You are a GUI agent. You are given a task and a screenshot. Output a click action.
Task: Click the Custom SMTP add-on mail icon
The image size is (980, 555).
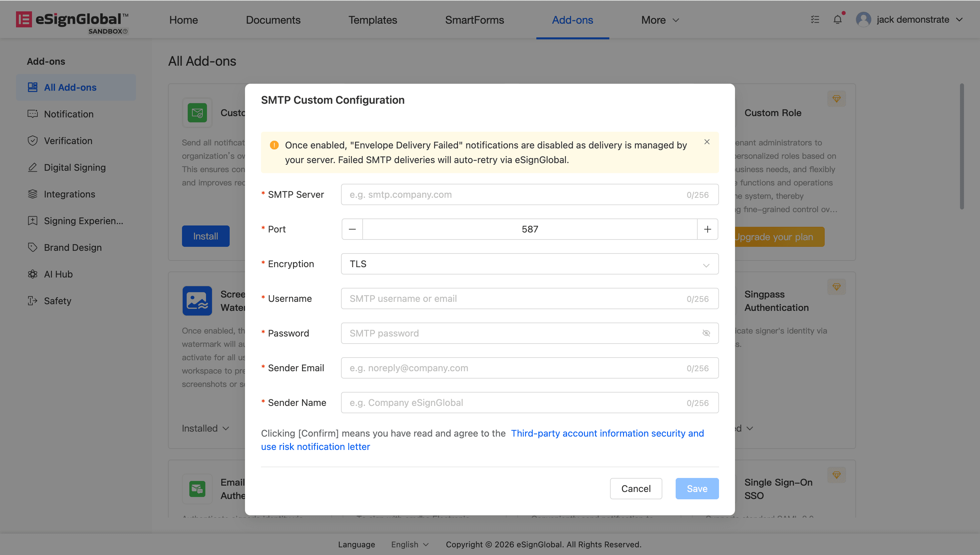pos(197,113)
